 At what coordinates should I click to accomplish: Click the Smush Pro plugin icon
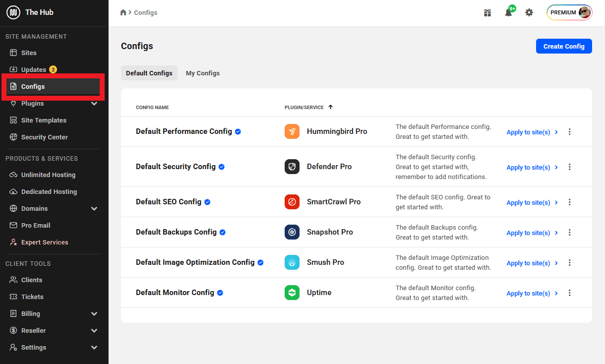tap(292, 262)
